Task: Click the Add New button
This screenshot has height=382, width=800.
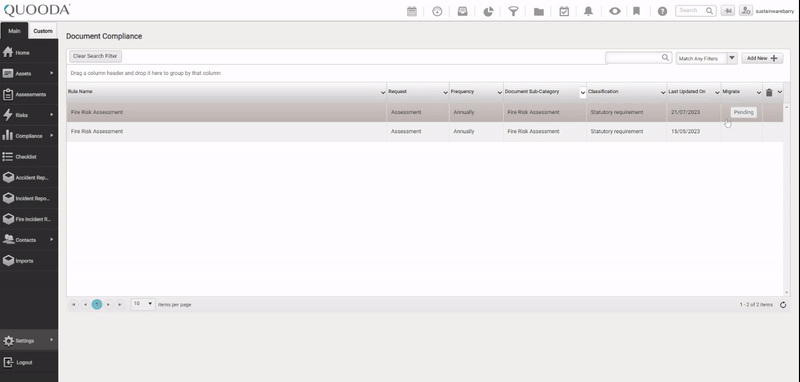Action: click(762, 58)
